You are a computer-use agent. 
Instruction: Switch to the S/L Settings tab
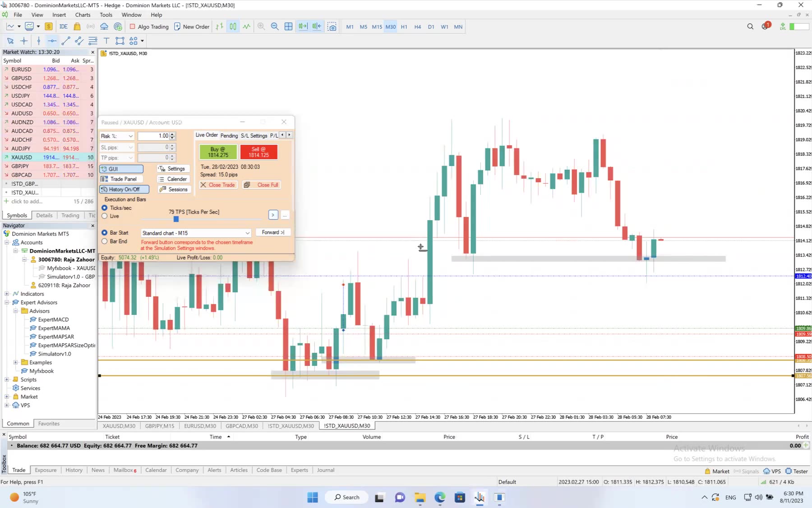pyautogui.click(x=254, y=135)
